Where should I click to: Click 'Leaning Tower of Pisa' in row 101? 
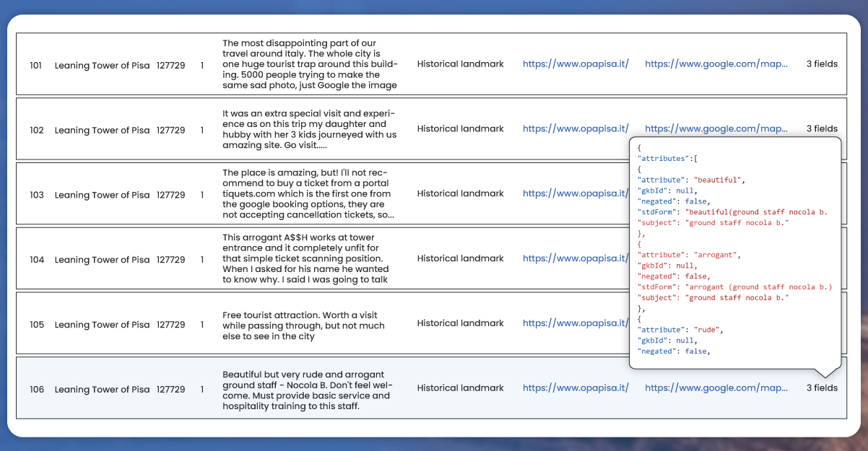[103, 66]
